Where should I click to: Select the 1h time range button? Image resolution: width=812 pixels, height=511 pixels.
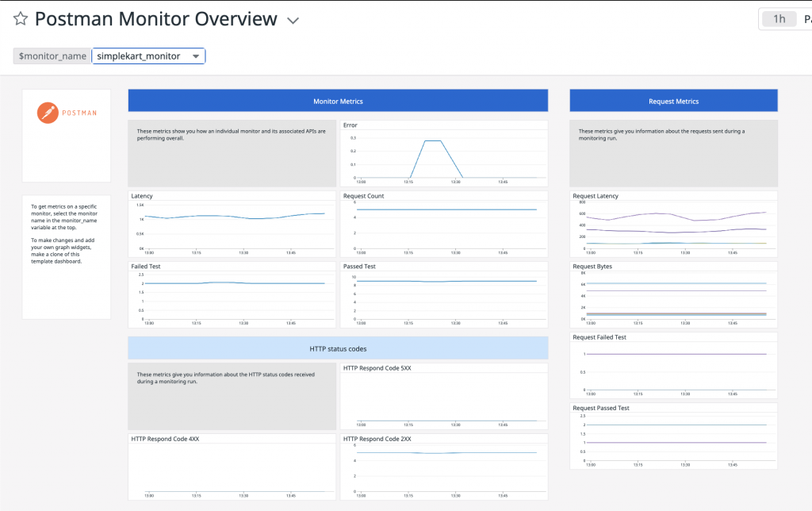(x=779, y=19)
